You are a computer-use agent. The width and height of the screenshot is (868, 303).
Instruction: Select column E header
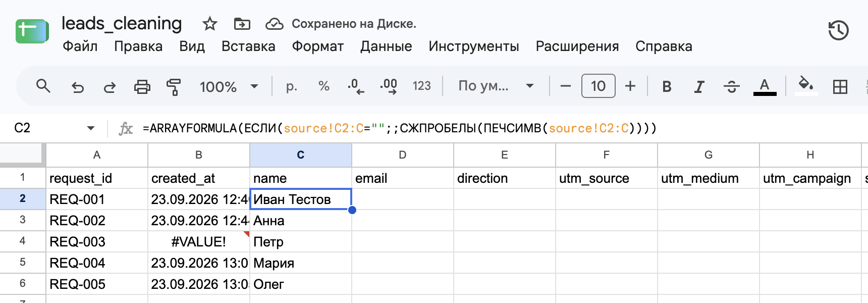tap(505, 155)
